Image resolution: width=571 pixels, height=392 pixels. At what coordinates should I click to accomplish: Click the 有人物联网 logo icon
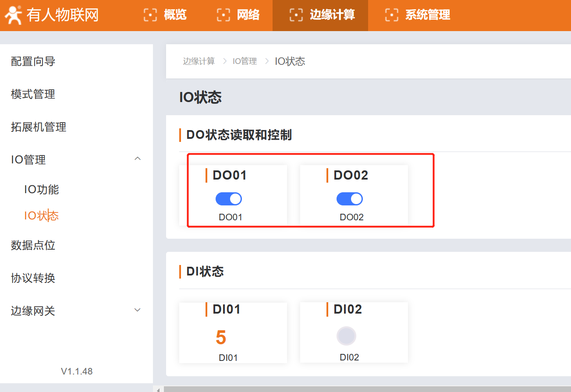coord(13,15)
